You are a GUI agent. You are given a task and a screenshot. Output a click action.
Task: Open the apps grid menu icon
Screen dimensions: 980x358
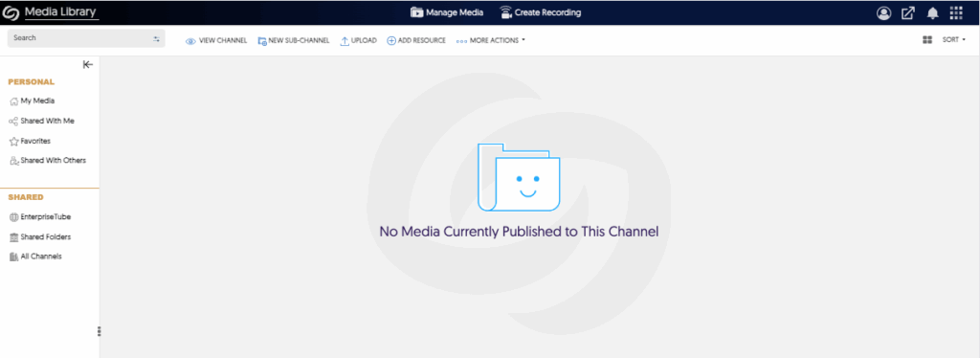coord(956,13)
